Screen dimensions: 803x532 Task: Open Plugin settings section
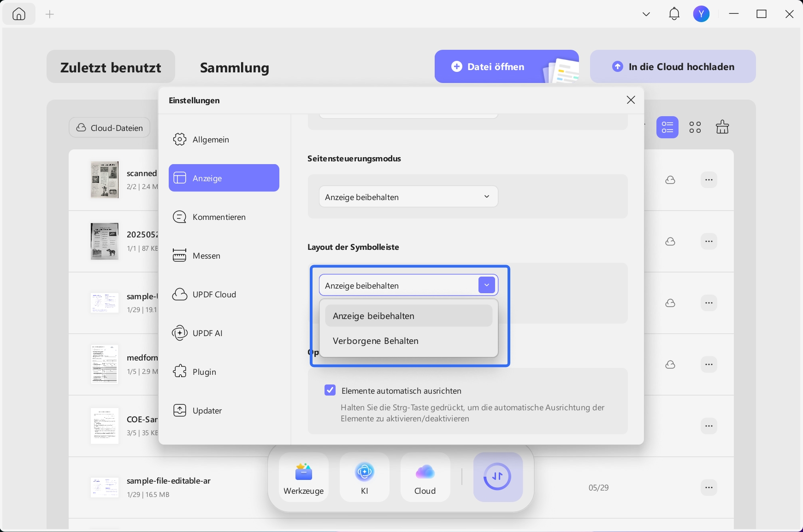point(224,372)
